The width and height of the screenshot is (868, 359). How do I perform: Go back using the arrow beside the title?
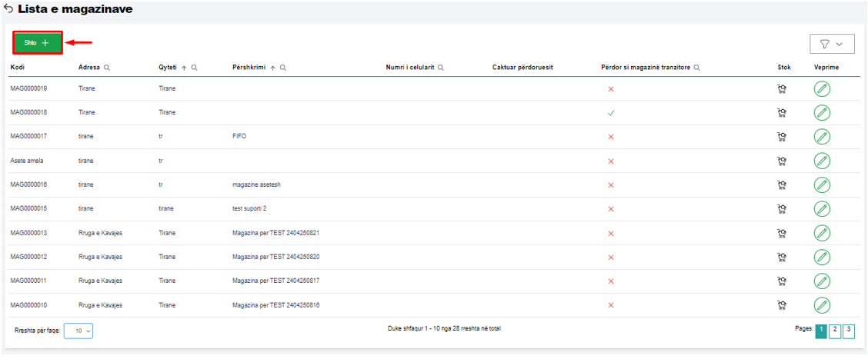click(8, 9)
